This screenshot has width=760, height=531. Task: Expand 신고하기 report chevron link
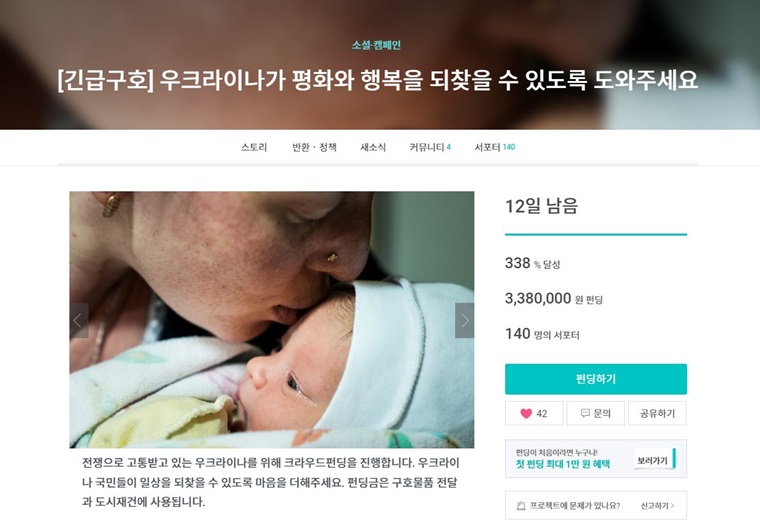point(657,505)
